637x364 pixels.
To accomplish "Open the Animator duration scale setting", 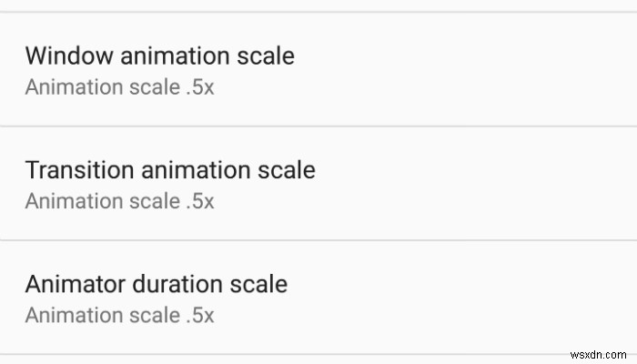I will pos(318,298).
